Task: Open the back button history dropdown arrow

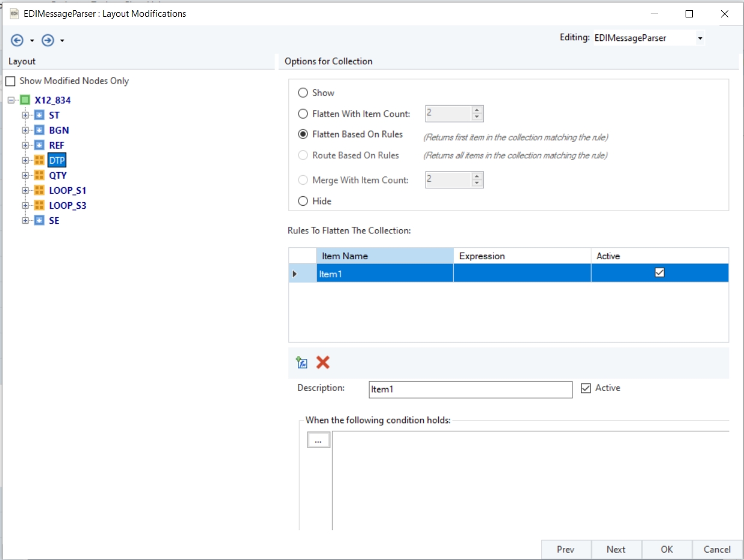Action: tap(32, 41)
